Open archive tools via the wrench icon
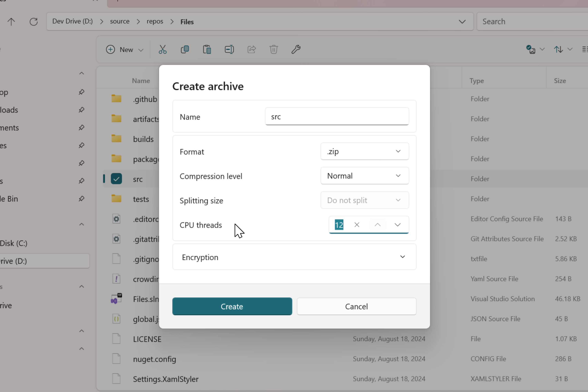 pos(296,49)
